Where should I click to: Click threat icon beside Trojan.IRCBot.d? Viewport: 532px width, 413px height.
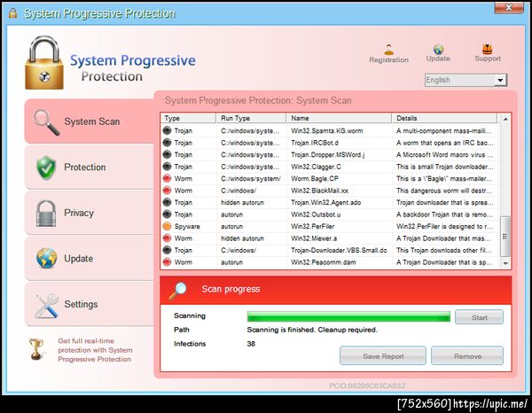[x=167, y=143]
